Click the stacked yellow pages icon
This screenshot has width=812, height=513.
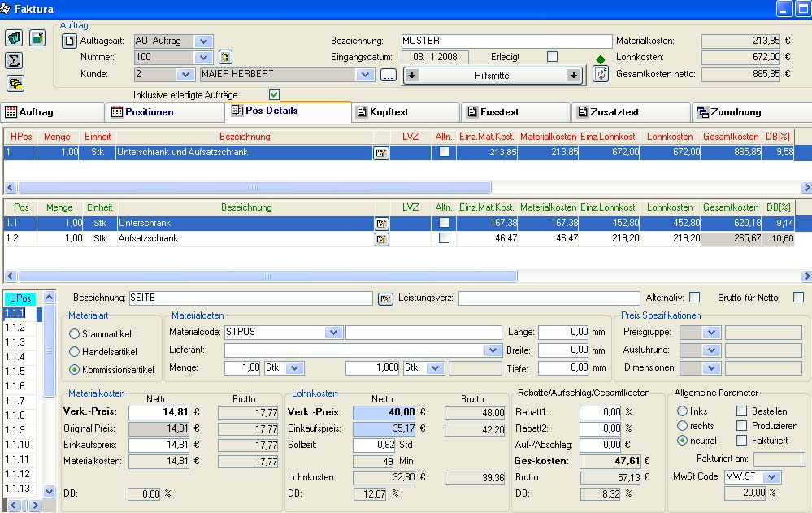pos(15,83)
